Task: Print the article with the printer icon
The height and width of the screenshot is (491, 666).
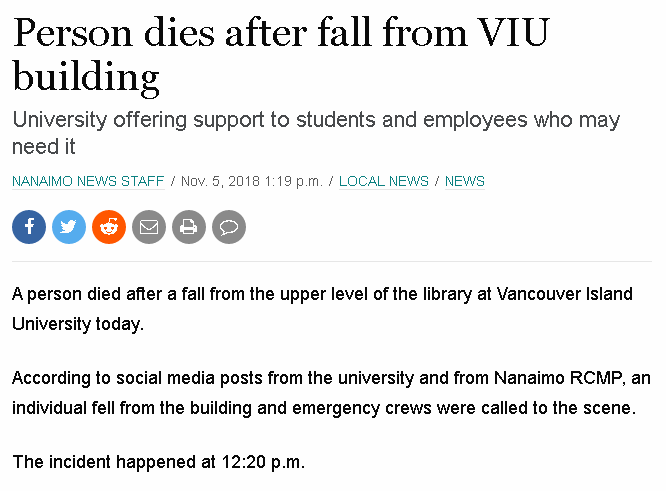Action: (189, 227)
